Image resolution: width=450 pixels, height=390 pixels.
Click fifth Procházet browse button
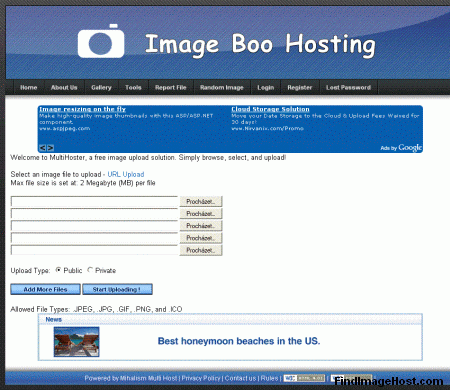click(201, 250)
